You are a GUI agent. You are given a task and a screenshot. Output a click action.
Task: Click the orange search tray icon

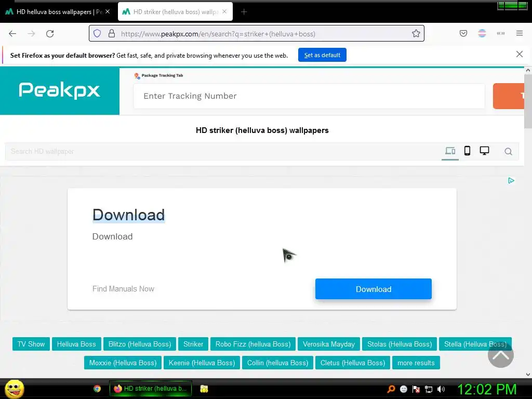[391, 389]
